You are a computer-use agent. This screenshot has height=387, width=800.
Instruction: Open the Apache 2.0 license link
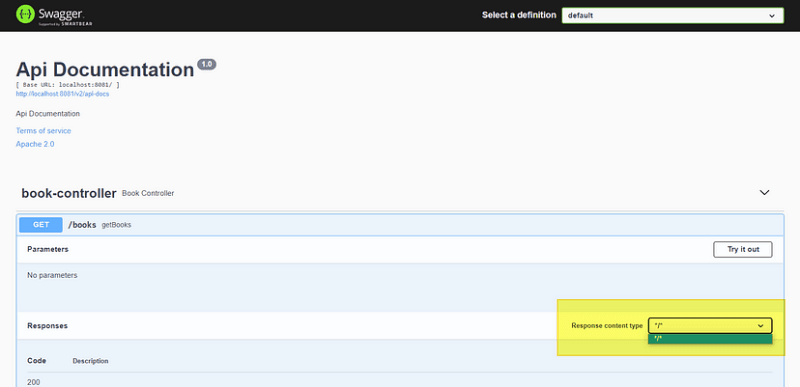[x=35, y=144]
